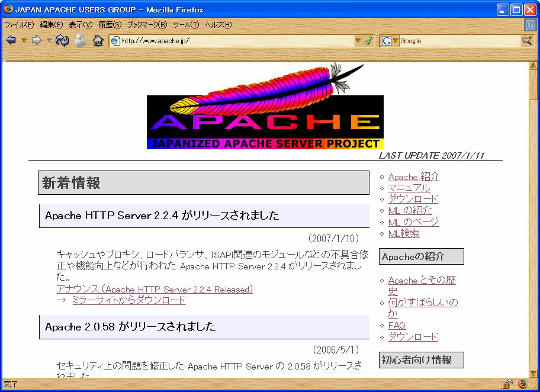The image size is (540, 392).
Task: Open the Forward button history dropdown
Action: (x=50, y=40)
